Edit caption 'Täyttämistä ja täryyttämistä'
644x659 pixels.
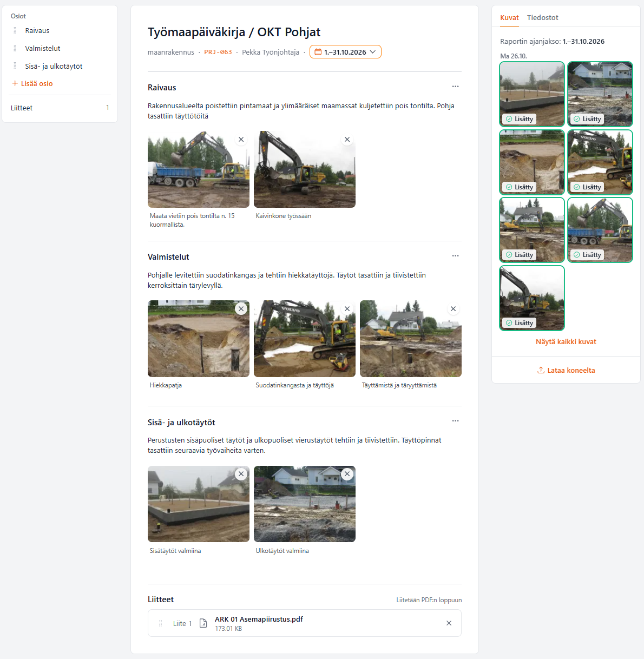399,385
